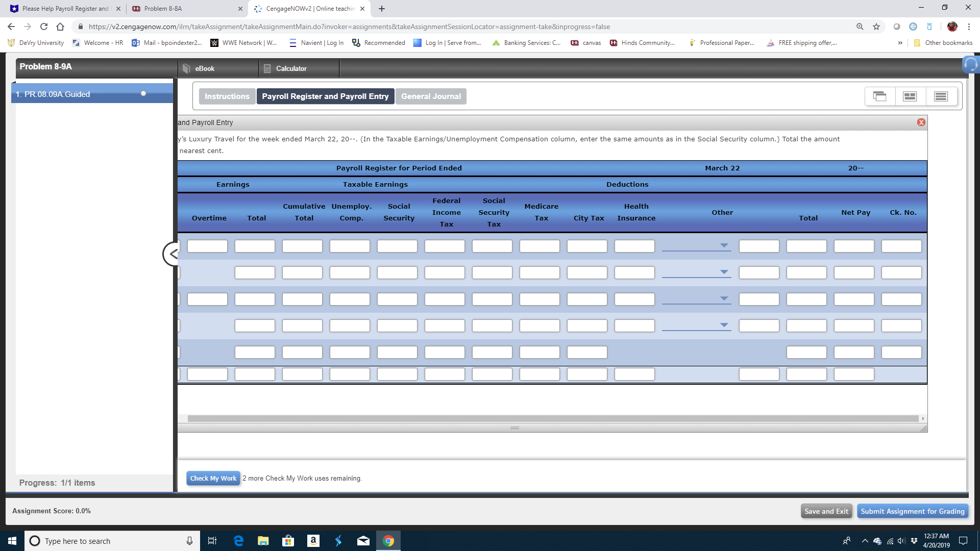
Task: Open the help headset icon in the top right
Action: point(970,65)
